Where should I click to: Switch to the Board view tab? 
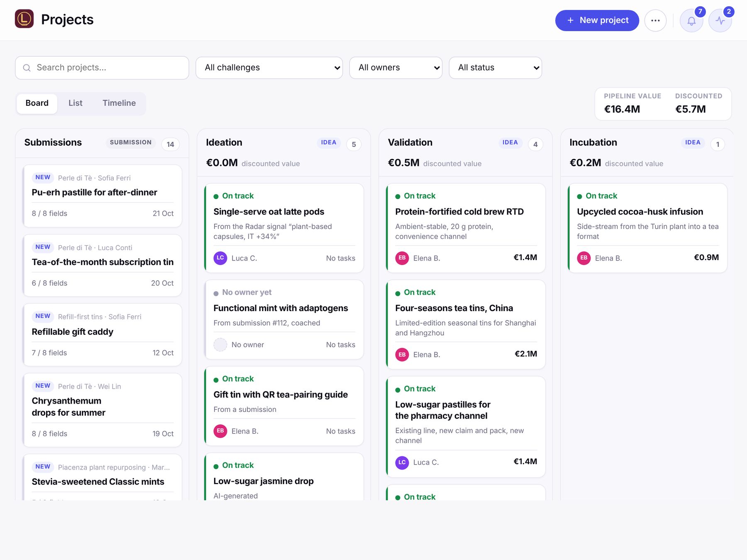coord(37,103)
